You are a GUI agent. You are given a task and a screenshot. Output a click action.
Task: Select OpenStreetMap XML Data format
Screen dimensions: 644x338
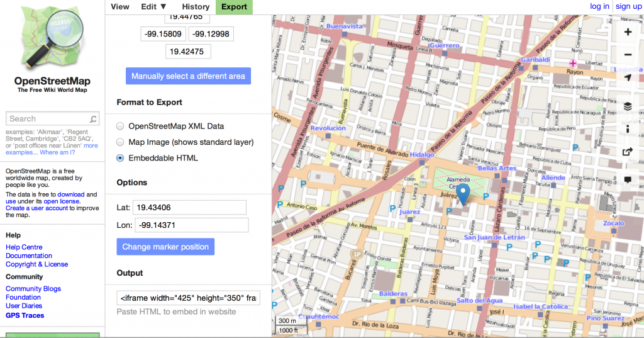click(x=120, y=127)
